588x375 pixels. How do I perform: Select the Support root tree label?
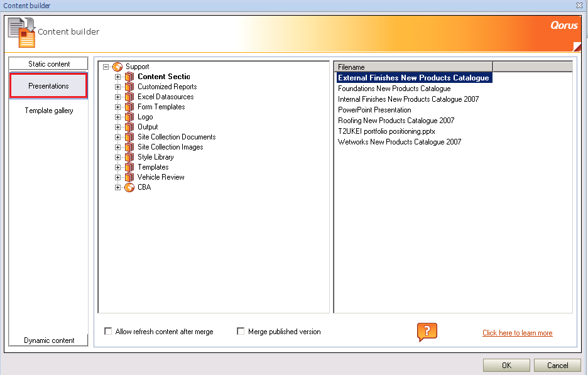137,67
